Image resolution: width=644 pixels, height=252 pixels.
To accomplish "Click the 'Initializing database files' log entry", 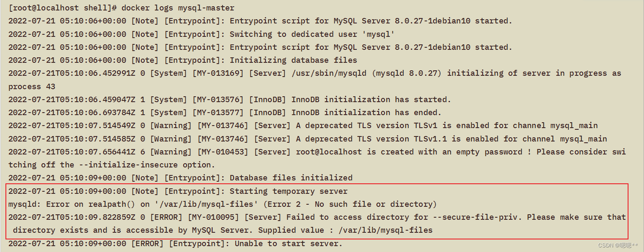I will 293,60.
